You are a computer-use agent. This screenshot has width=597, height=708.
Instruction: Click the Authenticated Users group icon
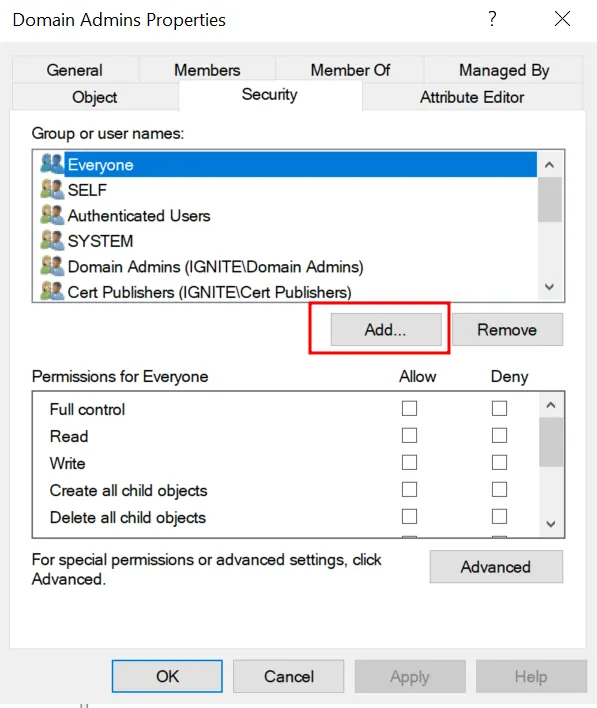pos(52,215)
